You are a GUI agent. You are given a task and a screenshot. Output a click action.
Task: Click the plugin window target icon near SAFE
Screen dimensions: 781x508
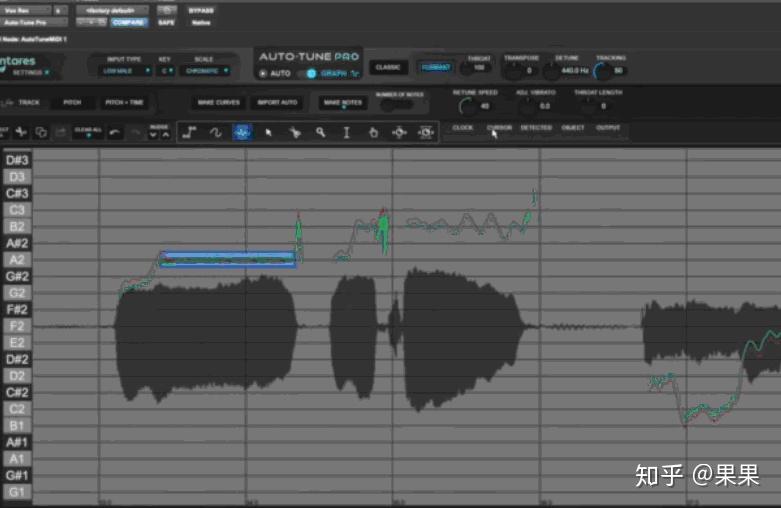(166, 10)
